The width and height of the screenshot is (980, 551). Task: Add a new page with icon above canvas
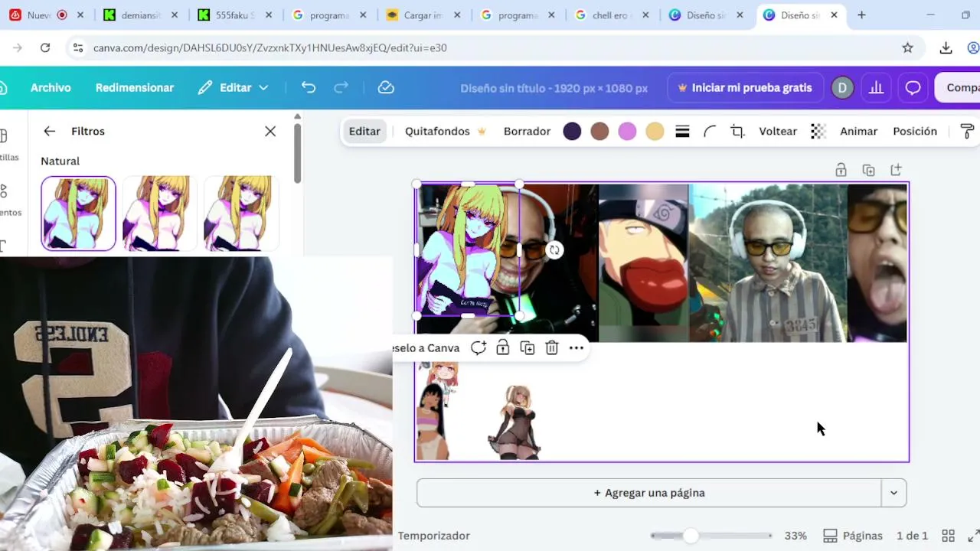896,170
